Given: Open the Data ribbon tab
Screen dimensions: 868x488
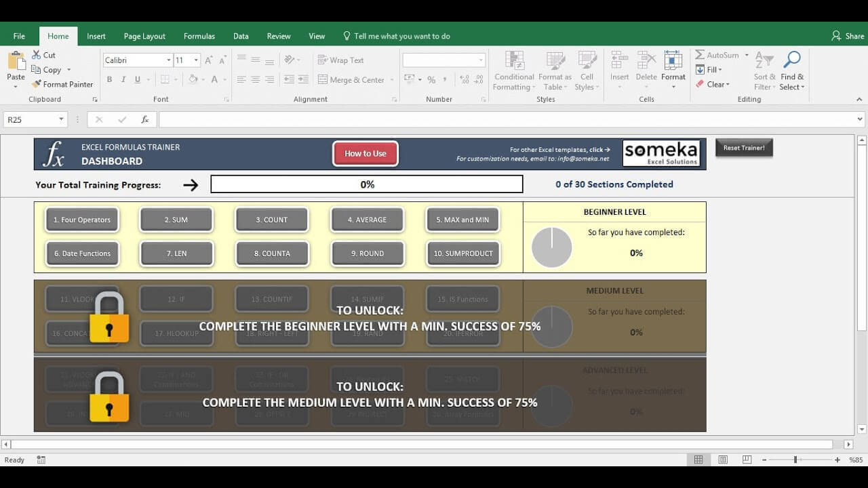Looking at the screenshot, I should tap(241, 36).
